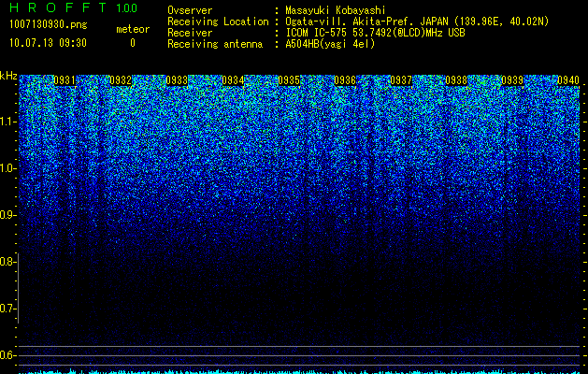Click the 0938 time marker

(x=456, y=80)
